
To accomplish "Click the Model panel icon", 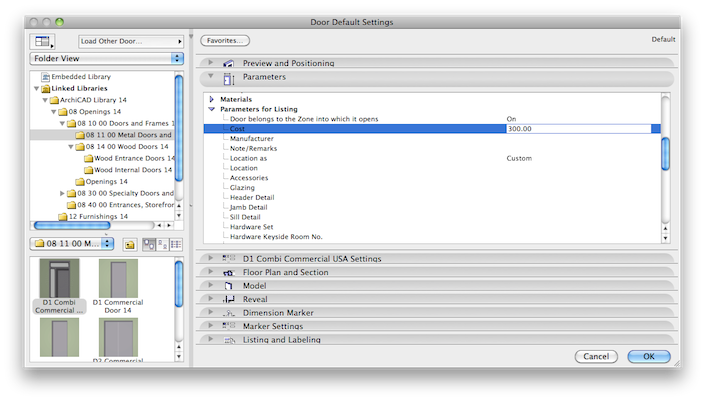I will tap(229, 286).
